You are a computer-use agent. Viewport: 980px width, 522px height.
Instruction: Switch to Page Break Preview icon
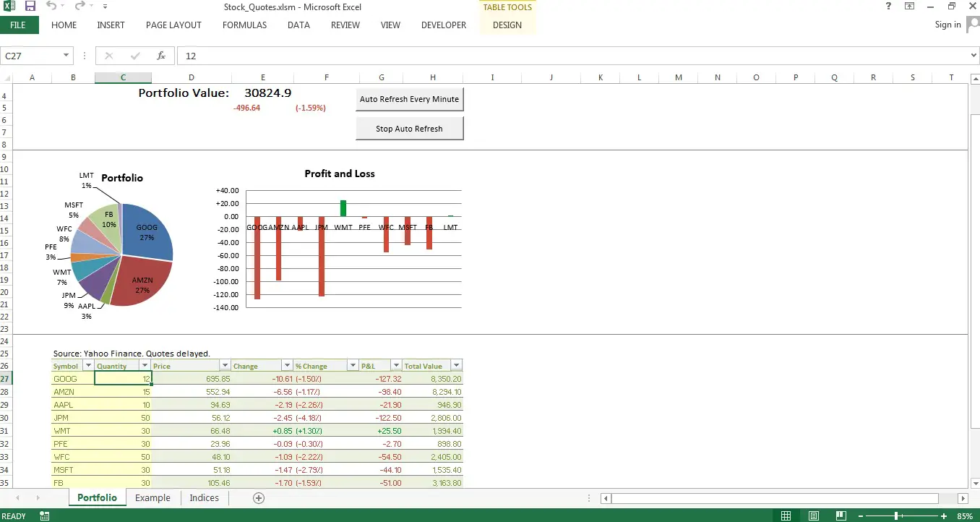[841, 516]
